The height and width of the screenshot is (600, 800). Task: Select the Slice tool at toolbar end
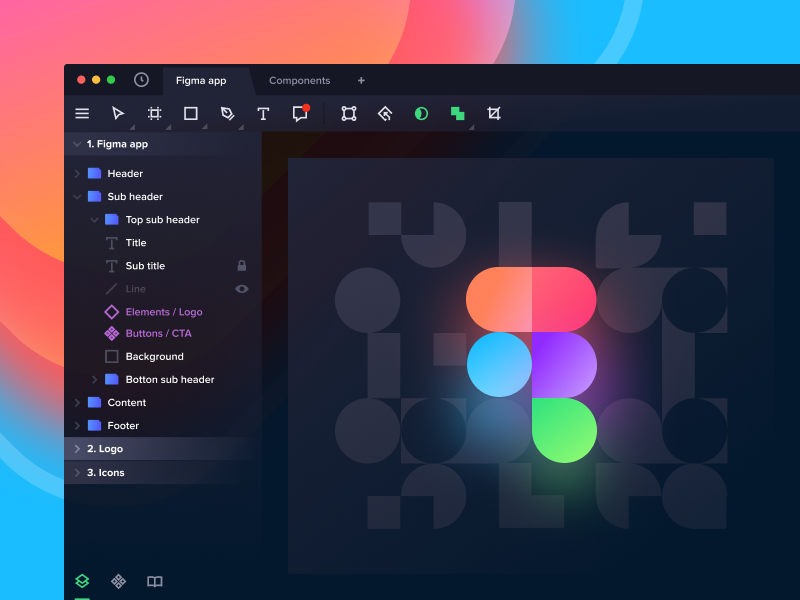[494, 113]
